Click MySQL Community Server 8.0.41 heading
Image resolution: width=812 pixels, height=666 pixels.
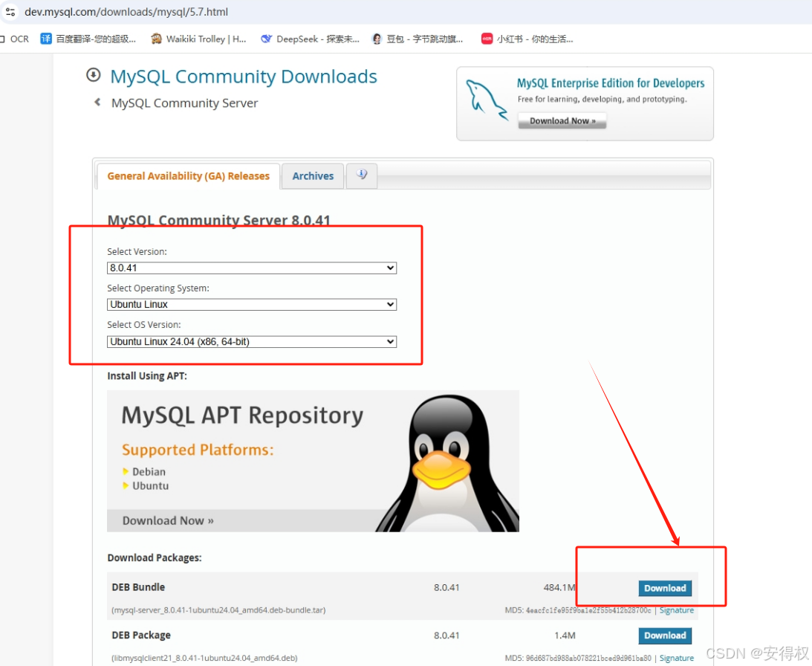click(x=218, y=220)
